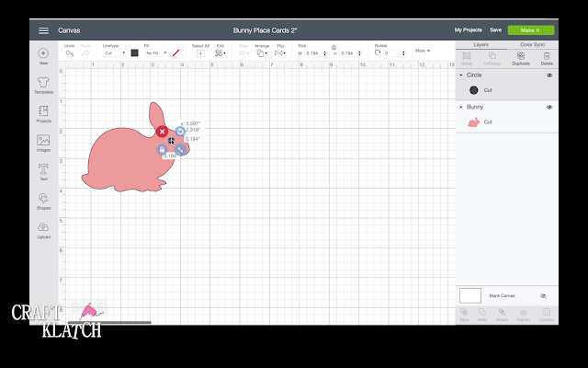Screen dimensions: 588x368
Task: Open the Flip dropdown
Action: (x=279, y=53)
